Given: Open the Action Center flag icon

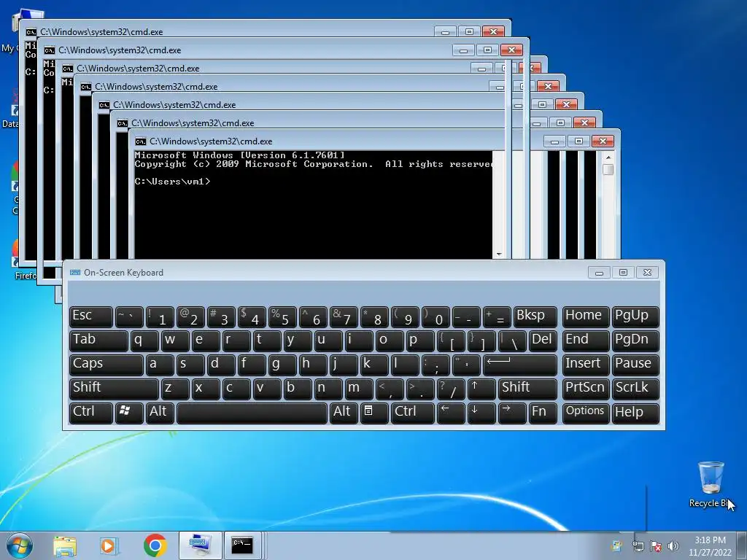Looking at the screenshot, I should pos(656,547).
